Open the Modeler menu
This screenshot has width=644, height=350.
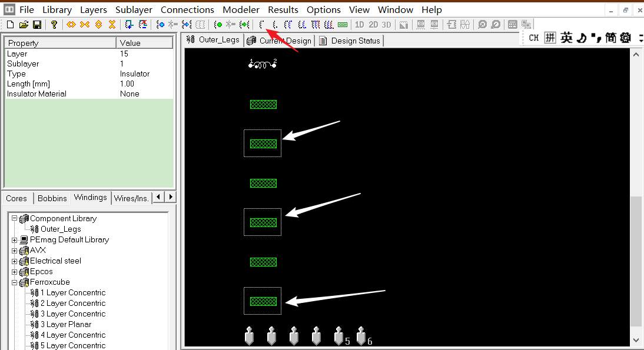pos(241,9)
